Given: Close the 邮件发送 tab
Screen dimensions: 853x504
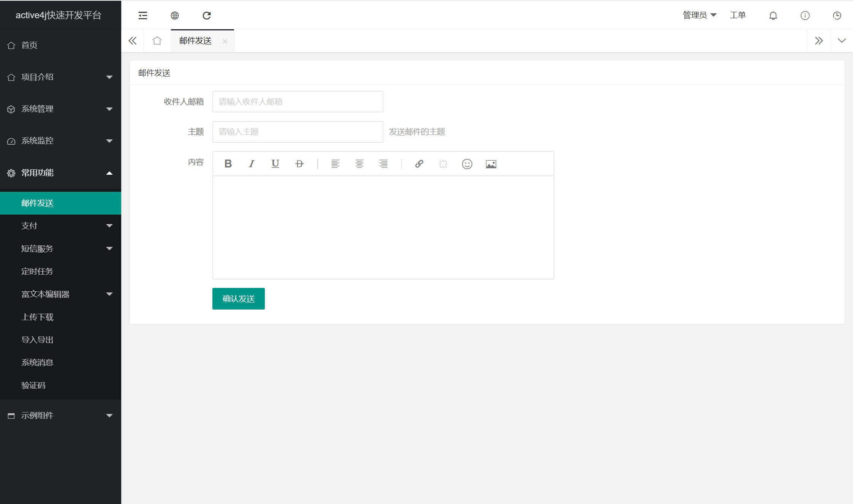Looking at the screenshot, I should [225, 41].
